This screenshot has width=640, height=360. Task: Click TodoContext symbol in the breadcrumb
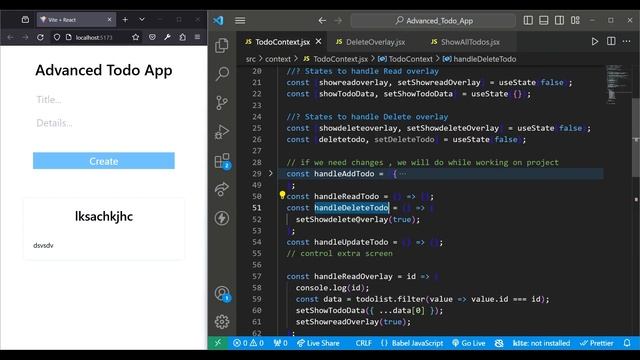click(405, 59)
